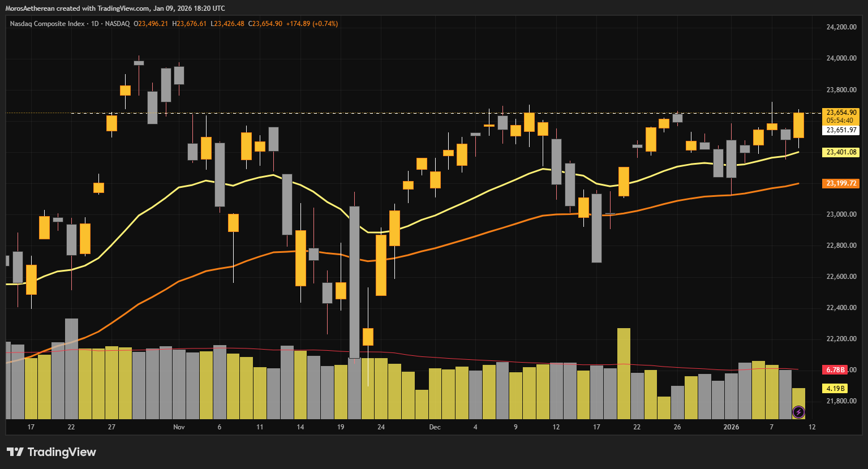This screenshot has width=868, height=469.
Task: Click the 24,200.00 level on price axis
Action: pos(841,27)
